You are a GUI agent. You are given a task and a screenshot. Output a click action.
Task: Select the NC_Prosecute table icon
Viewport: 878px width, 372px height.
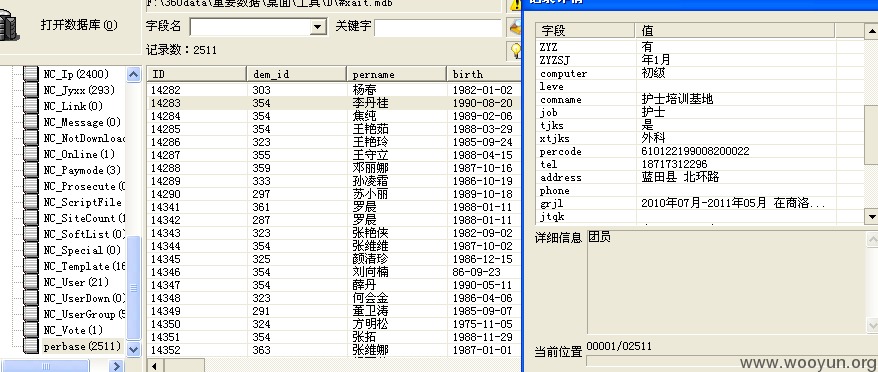[30, 187]
